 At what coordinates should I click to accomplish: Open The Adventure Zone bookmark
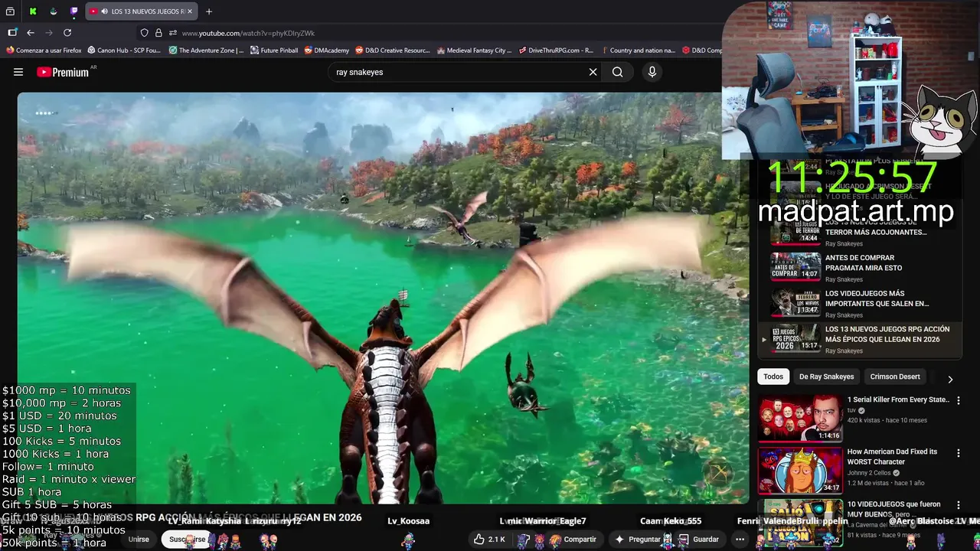206,51
